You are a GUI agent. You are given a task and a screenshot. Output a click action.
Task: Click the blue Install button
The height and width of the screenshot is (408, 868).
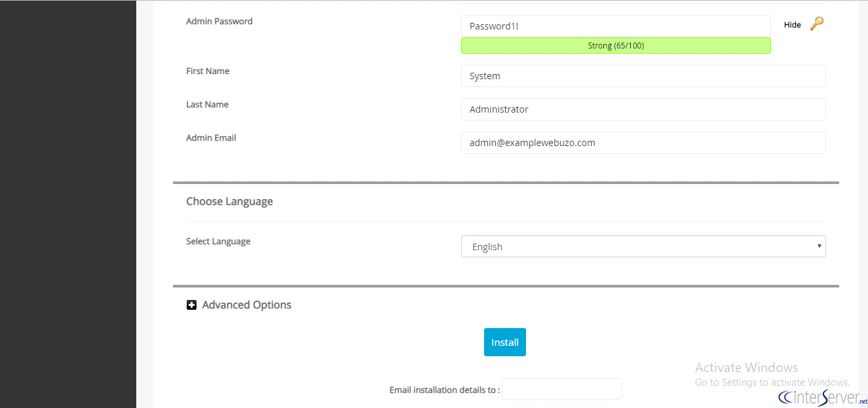click(x=504, y=343)
